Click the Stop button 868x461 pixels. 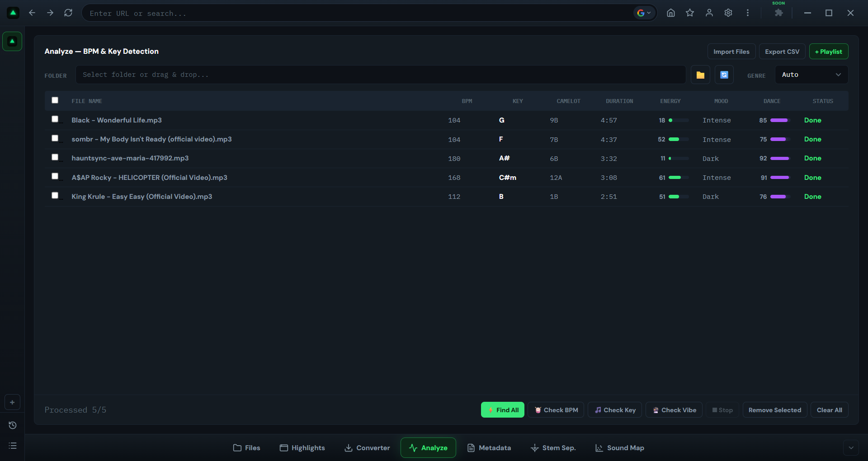[x=722, y=410]
